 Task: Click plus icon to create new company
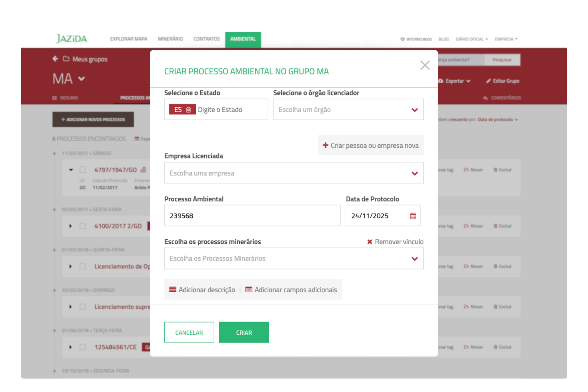click(325, 145)
